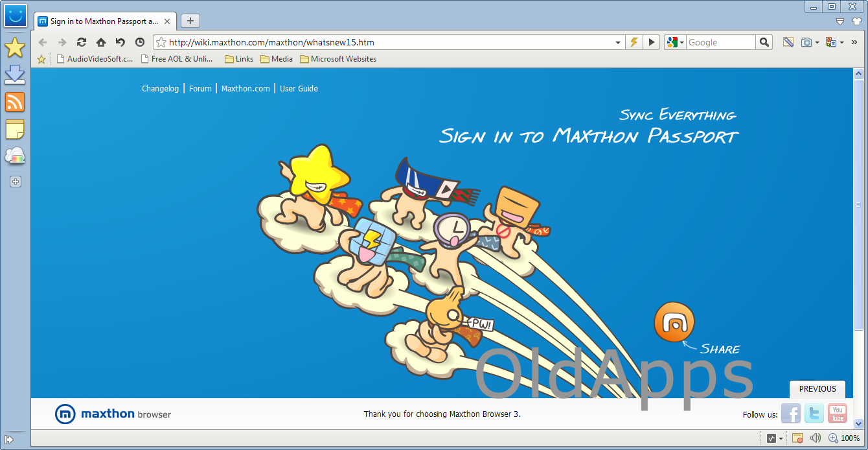This screenshot has width=868, height=450.
Task: Open the Media bookmarks folder
Action: point(277,59)
